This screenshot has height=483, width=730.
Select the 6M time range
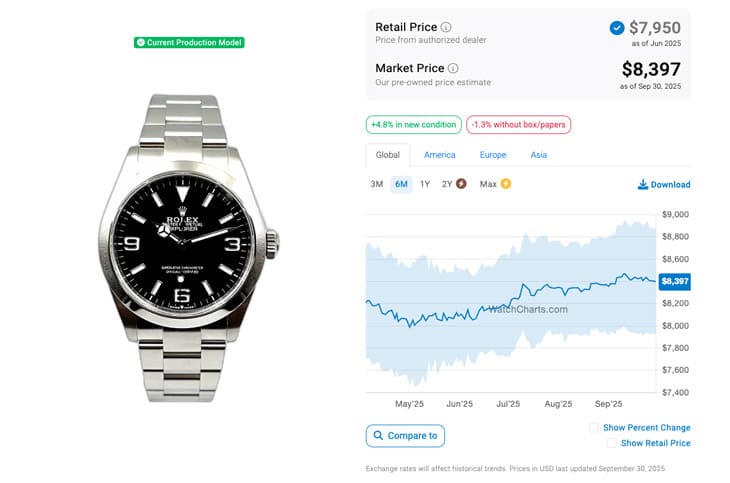click(x=401, y=184)
